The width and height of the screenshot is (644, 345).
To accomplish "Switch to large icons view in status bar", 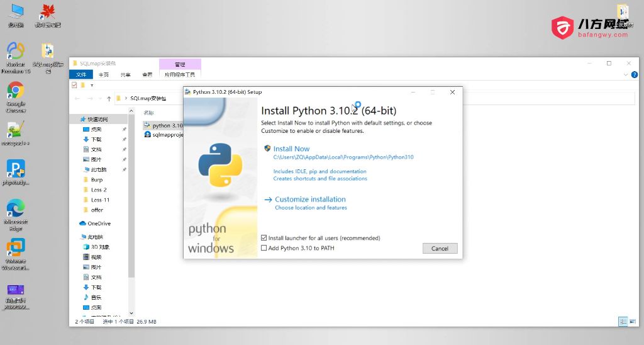I will pyautogui.click(x=633, y=322).
